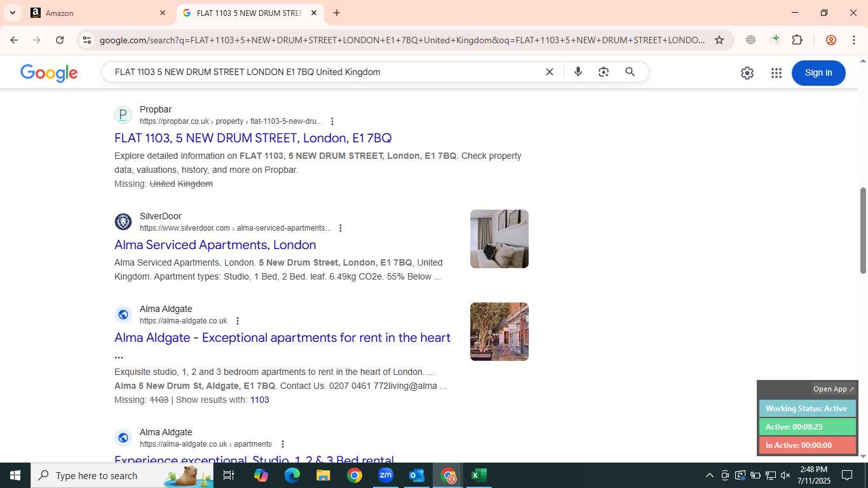Click the muted volume tray icon
The width and height of the screenshot is (868, 488).
[785, 475]
